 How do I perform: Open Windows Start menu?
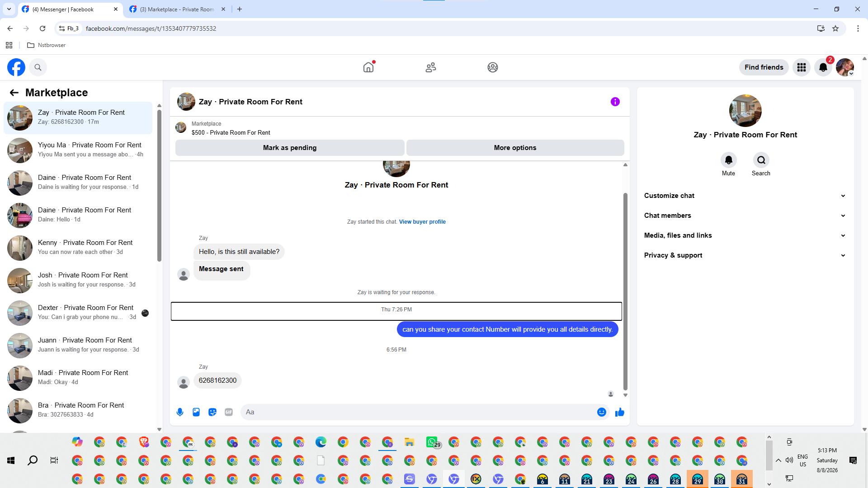tap(11, 460)
